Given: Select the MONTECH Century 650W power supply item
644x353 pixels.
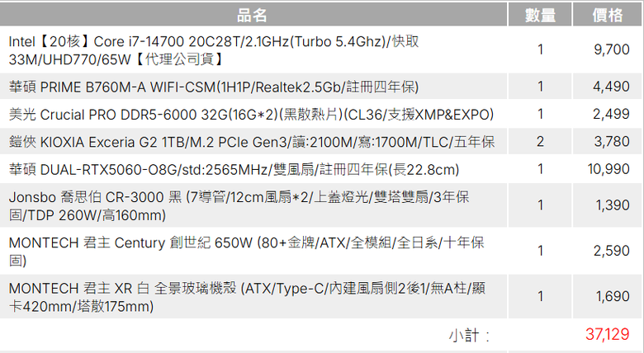Looking at the screenshot, I should (x=246, y=252).
